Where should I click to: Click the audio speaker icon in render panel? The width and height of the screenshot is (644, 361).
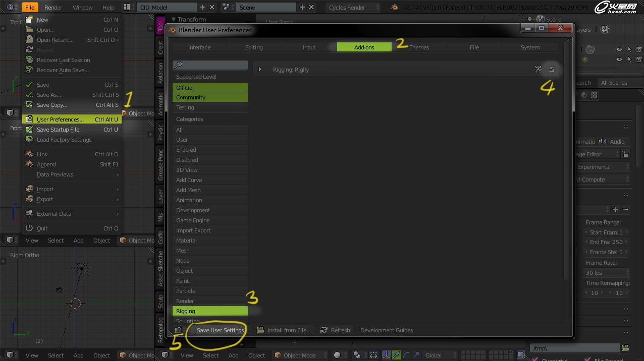pos(602,142)
